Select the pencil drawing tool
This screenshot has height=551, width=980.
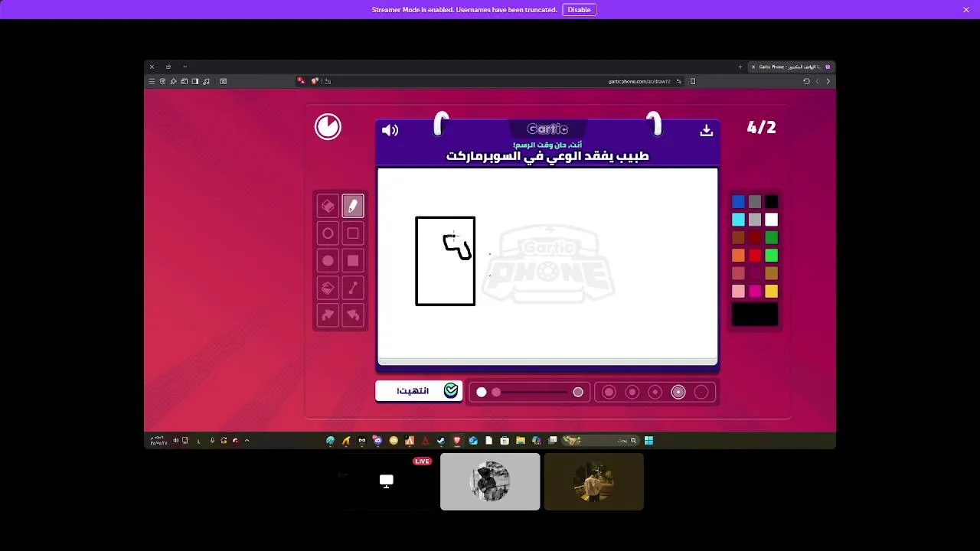pyautogui.click(x=353, y=206)
